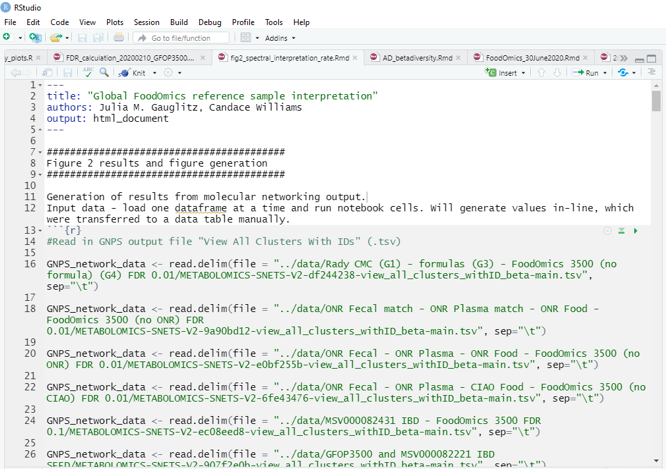Knit the R Markdown document
Viewport: 666px width, 469px height.
133,73
